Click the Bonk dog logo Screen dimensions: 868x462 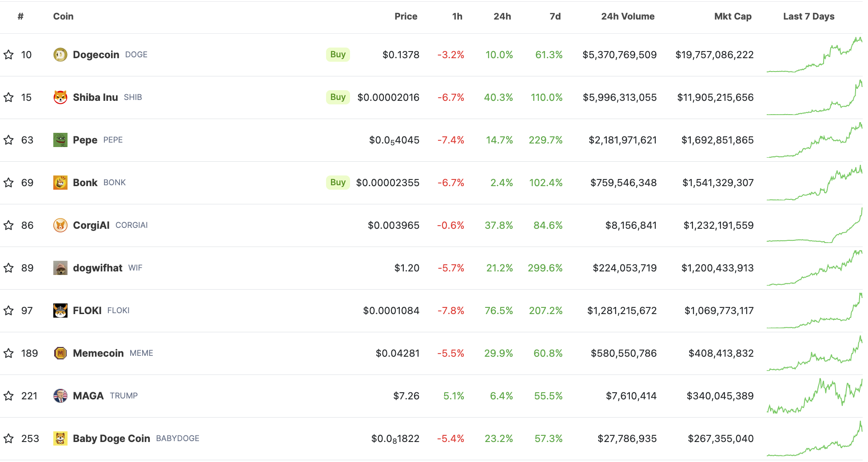60,183
